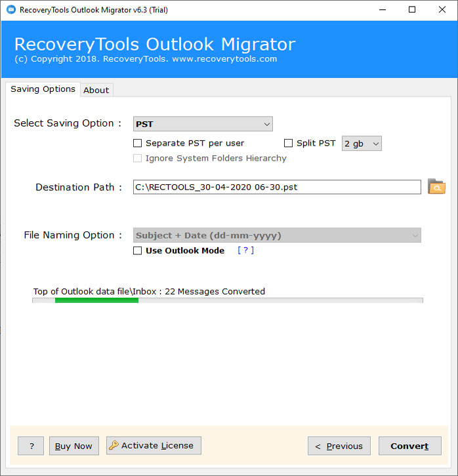Enable Use Outlook Mode checkbox
The width and height of the screenshot is (458, 476).
(x=138, y=250)
